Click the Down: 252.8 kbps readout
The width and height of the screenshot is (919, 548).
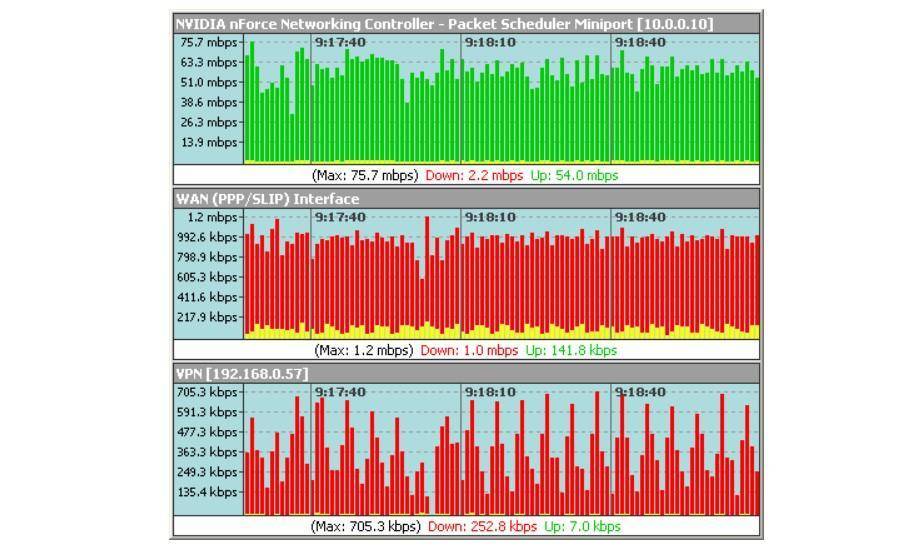482,526
